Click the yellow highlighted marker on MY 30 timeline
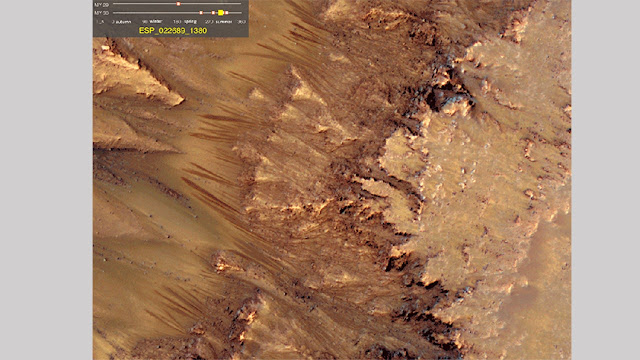Viewport: 640px width, 360px height. point(221,13)
